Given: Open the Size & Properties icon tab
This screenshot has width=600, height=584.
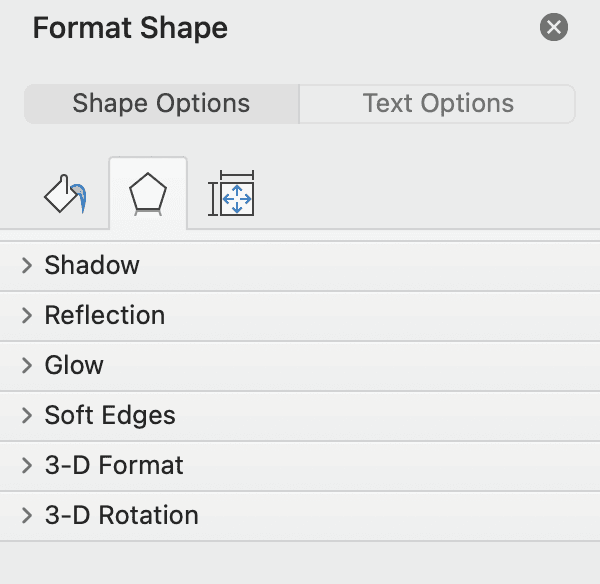Looking at the screenshot, I should click(231, 194).
